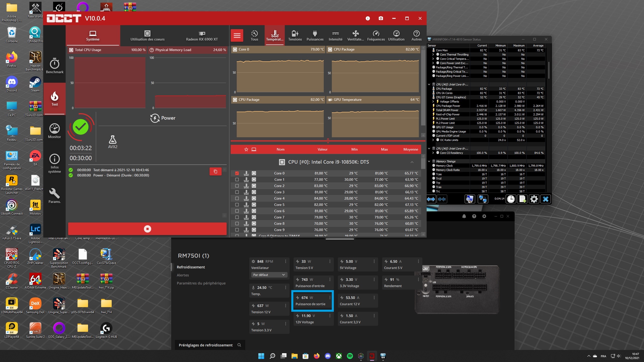Click the OCCT screenshot camera icon

pos(381,18)
